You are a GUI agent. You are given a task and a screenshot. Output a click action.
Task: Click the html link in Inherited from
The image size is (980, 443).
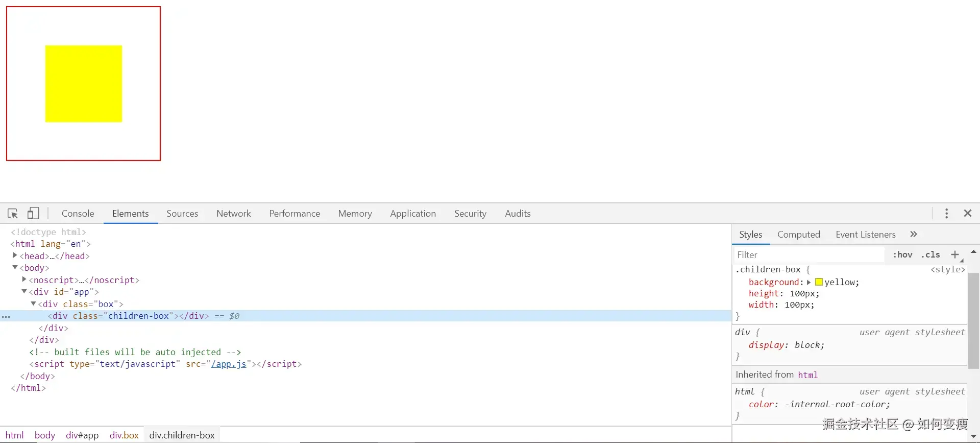pos(807,375)
